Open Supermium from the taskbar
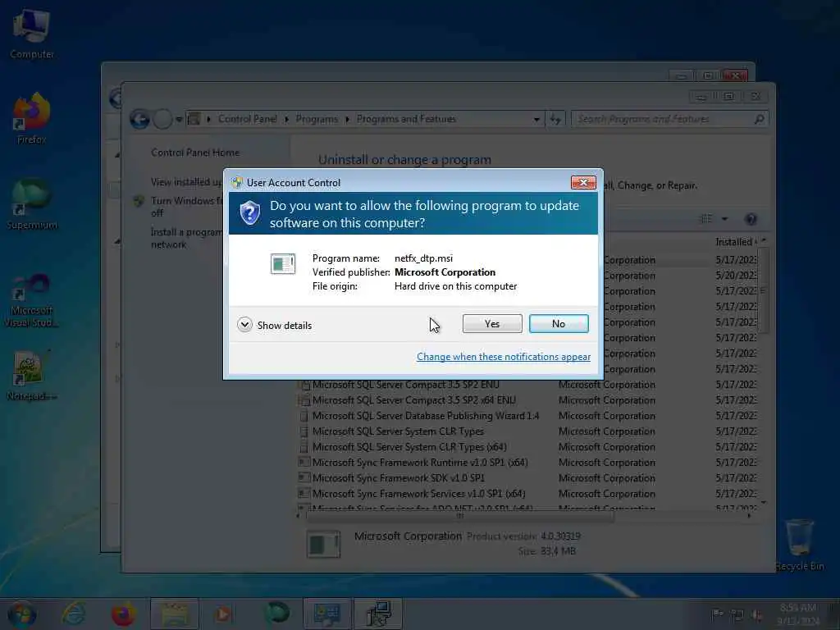 click(x=277, y=614)
